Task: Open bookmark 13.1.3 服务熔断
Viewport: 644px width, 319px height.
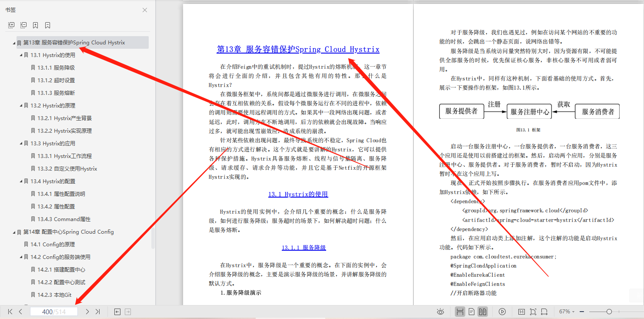Action: (x=56, y=93)
